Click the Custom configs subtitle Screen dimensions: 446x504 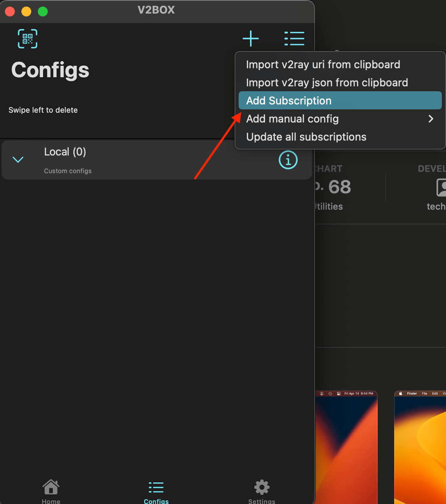[68, 171]
